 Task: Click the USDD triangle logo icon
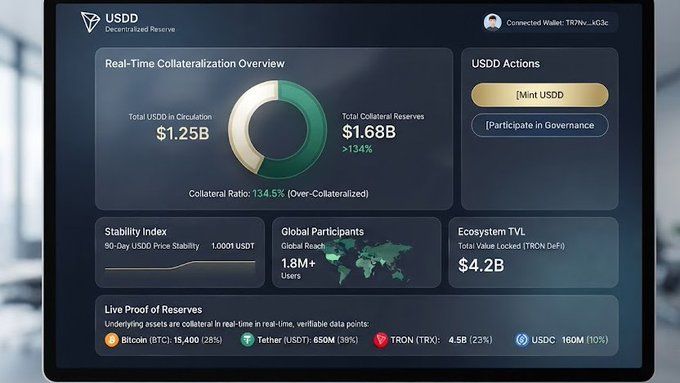tap(90, 22)
